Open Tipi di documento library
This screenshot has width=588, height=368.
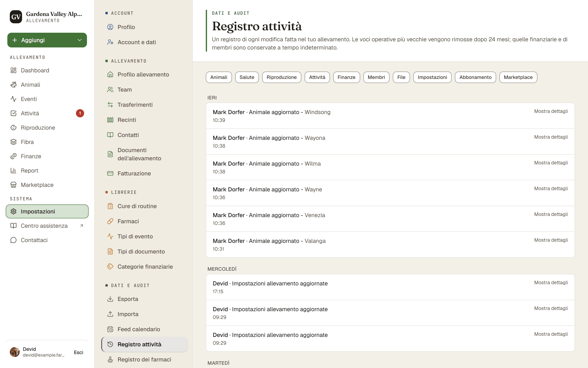coord(145,251)
